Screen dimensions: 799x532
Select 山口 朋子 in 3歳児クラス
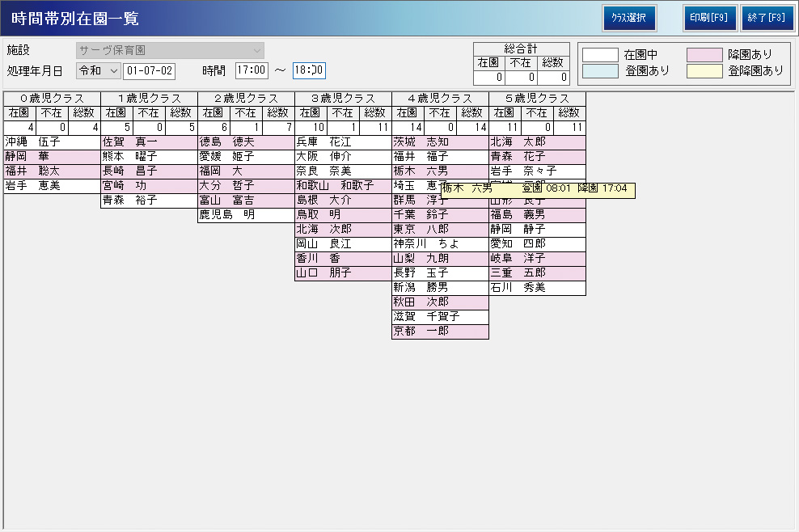[343, 273]
